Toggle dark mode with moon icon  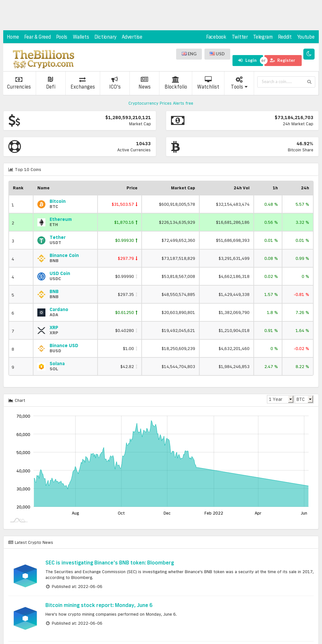[309, 54]
